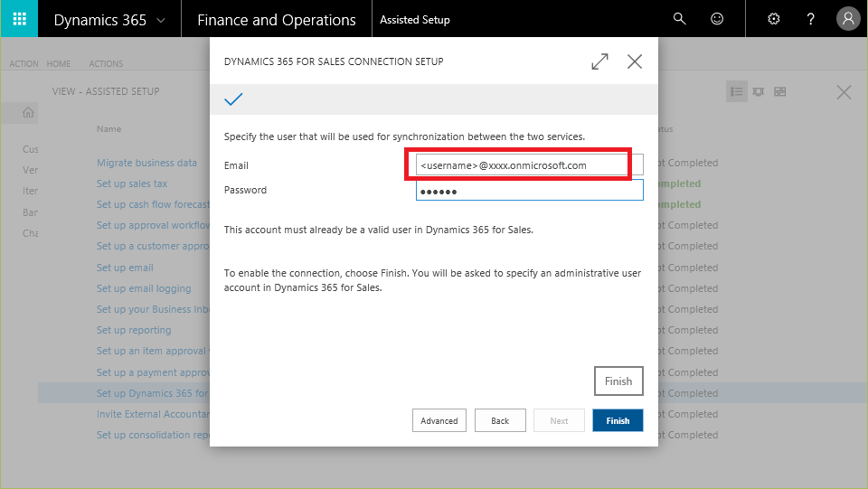Open Set up sales tax link
The image size is (868, 489).
point(132,183)
